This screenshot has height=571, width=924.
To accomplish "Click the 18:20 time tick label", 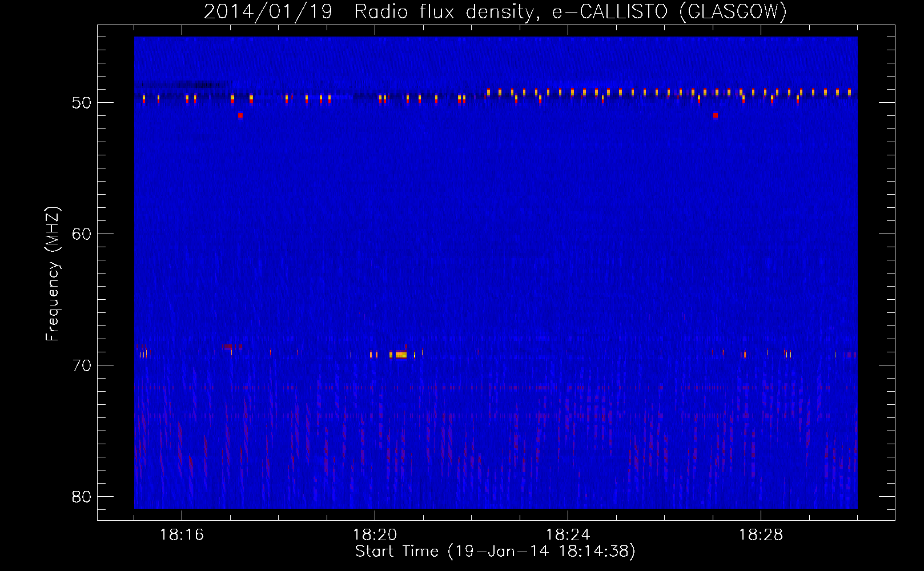I will pos(375,535).
